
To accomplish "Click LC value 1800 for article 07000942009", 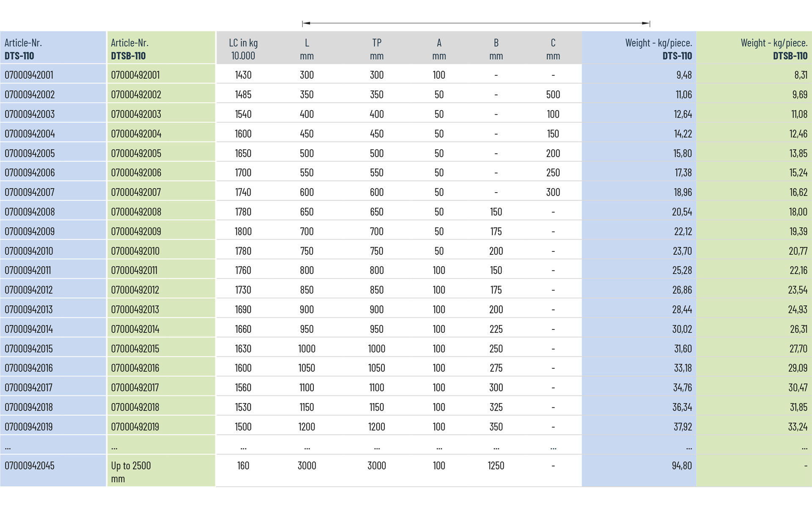I will click(243, 232).
